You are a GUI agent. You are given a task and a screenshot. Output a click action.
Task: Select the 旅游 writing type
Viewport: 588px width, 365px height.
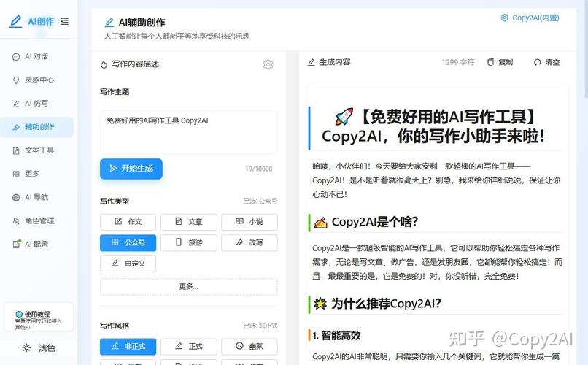coord(189,242)
